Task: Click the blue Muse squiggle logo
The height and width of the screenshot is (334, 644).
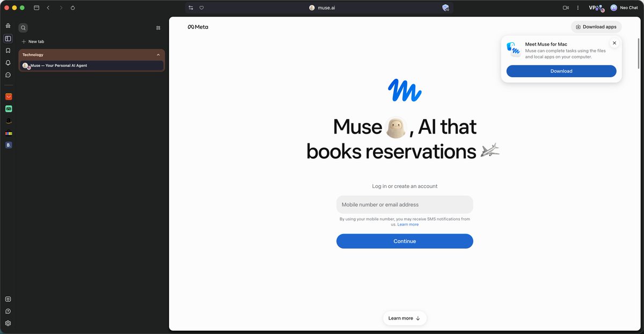Action: [x=405, y=90]
